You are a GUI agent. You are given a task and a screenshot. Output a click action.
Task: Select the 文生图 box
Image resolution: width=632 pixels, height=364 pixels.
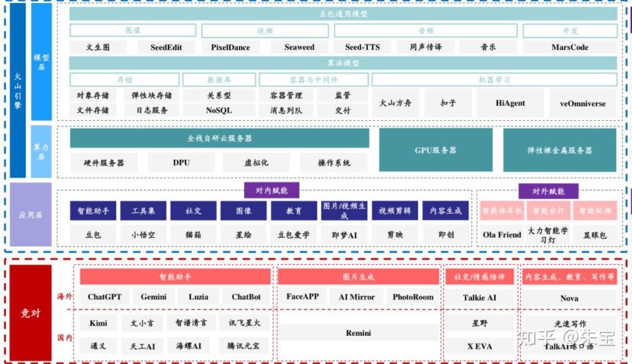point(98,47)
